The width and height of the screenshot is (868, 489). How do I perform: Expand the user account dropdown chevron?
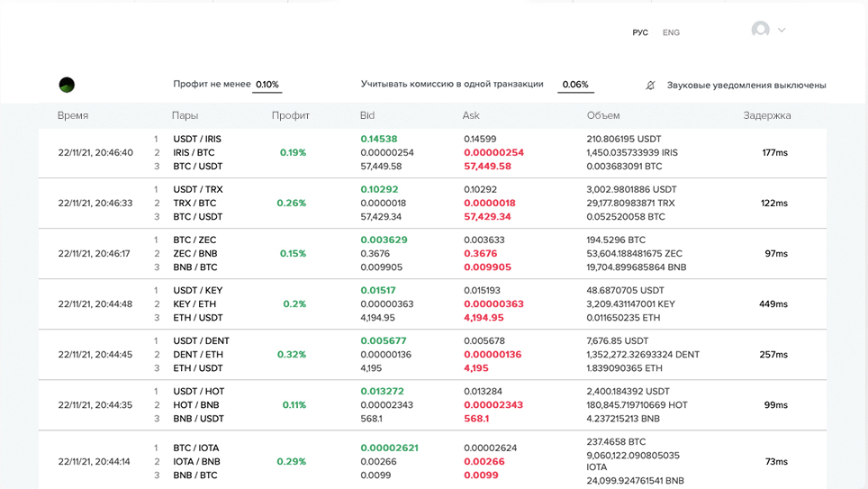tap(782, 31)
